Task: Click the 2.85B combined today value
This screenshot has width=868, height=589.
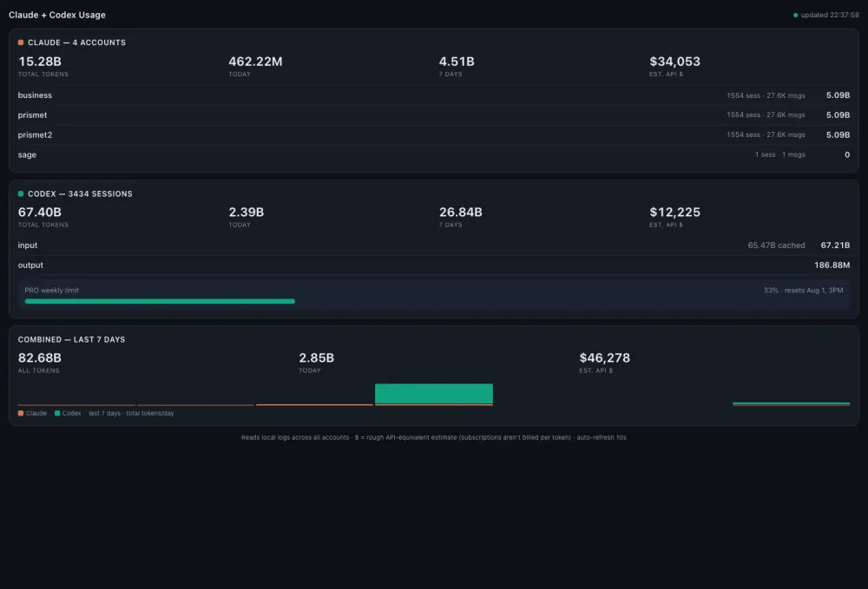Action: pos(317,358)
